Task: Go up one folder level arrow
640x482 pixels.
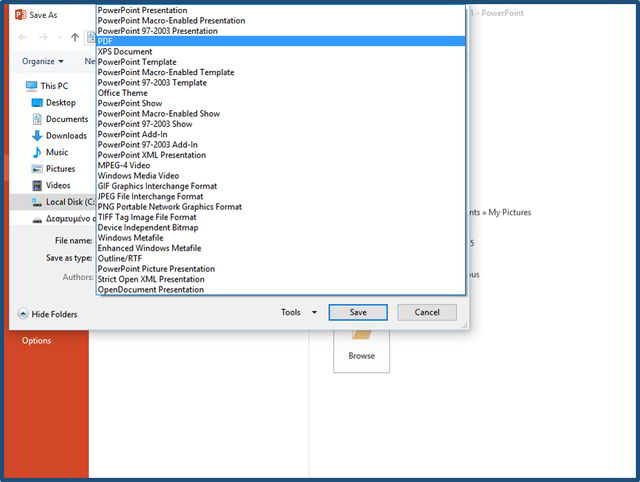Action: click(75, 38)
